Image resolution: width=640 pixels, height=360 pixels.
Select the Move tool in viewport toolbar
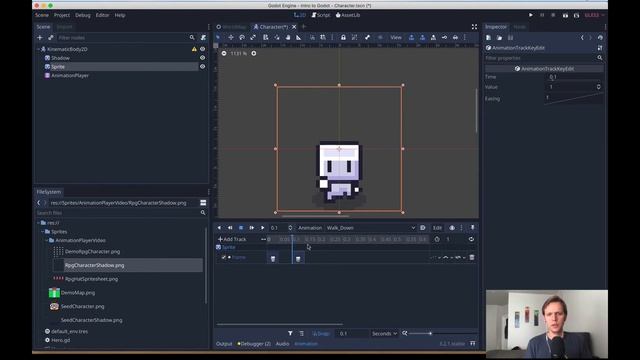(231, 38)
